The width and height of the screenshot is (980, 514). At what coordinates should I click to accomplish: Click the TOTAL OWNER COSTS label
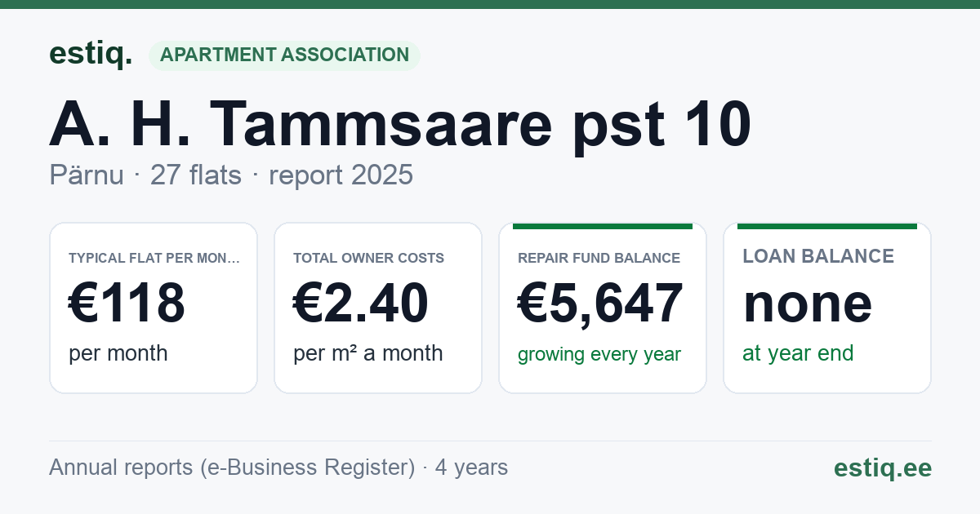368,258
